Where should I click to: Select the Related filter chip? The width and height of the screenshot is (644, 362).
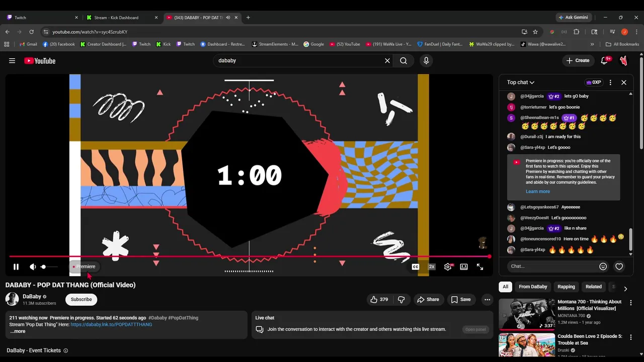click(x=594, y=287)
